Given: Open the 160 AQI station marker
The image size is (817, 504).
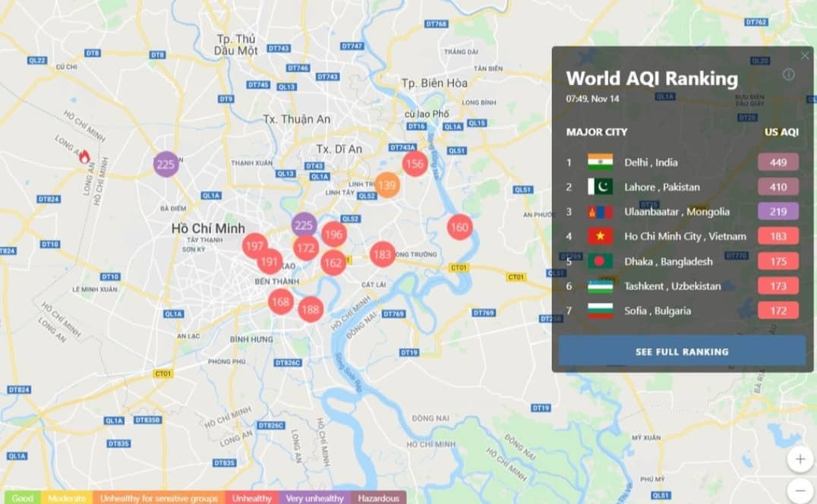Looking at the screenshot, I should [x=459, y=227].
